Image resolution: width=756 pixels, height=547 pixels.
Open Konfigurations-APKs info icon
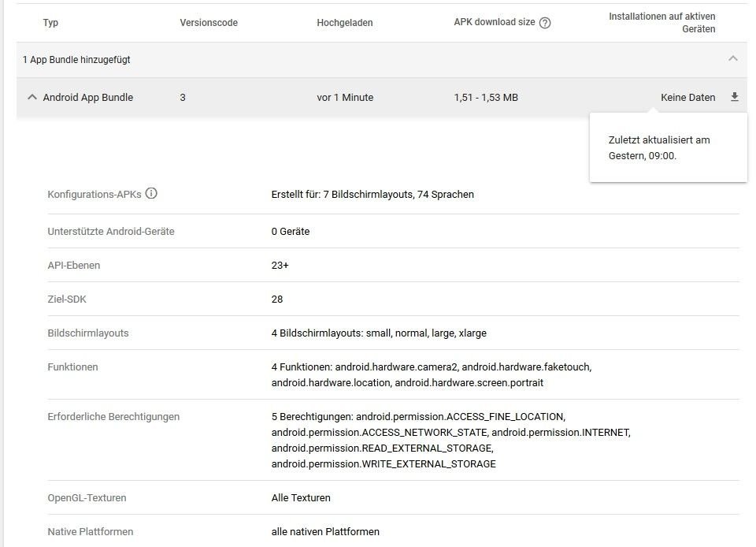click(151, 193)
